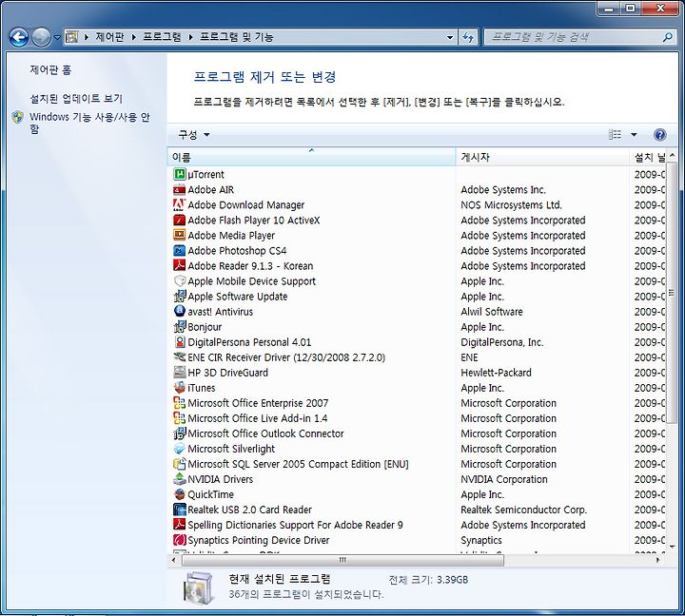The image size is (685, 616).
Task: Select the Microsoft Silverlight row text
Action: coord(231,449)
